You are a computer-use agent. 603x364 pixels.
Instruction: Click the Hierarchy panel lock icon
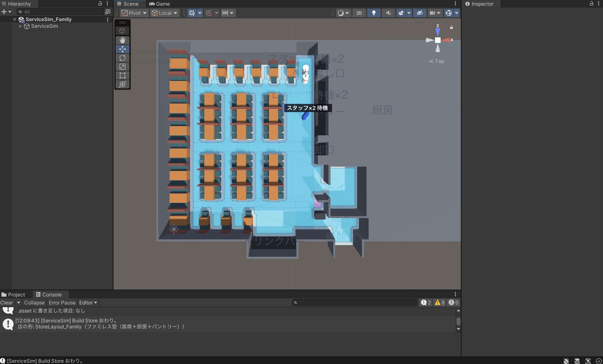coord(100,3)
